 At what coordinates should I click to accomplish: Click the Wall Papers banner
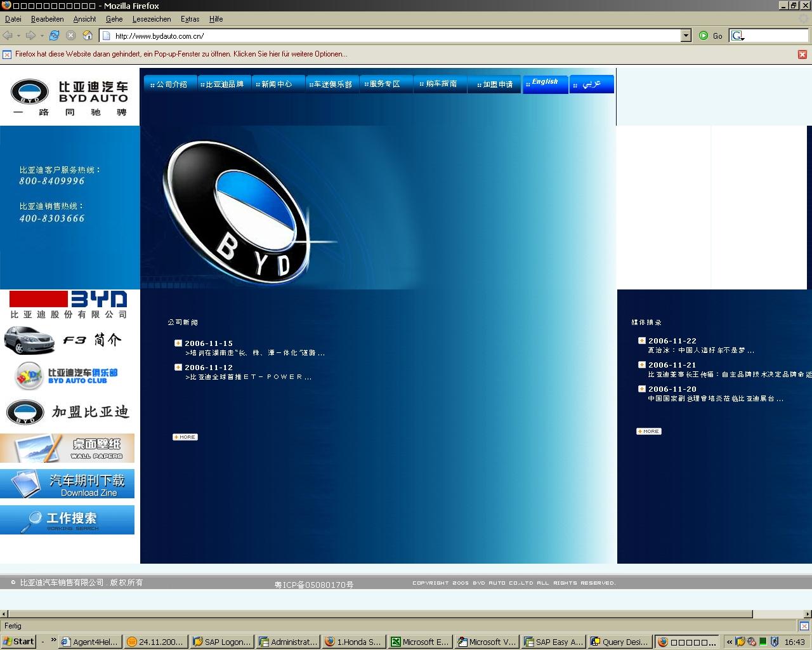67,448
